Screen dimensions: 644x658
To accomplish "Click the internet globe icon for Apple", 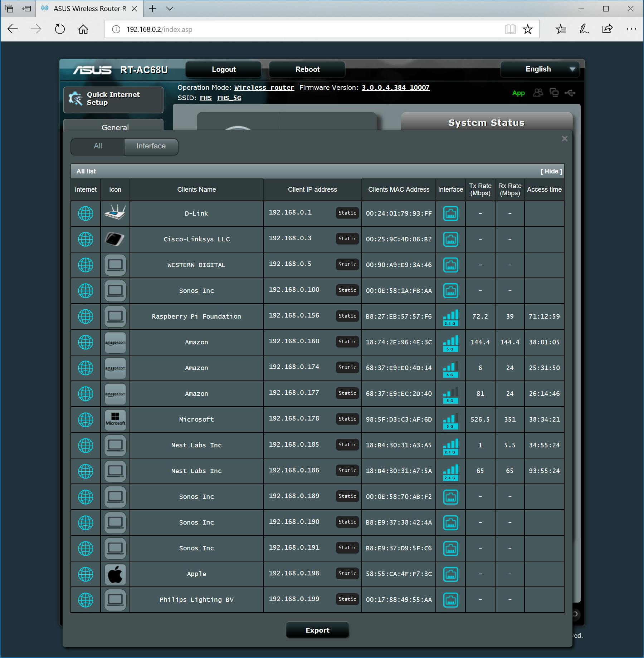I will [x=86, y=574].
